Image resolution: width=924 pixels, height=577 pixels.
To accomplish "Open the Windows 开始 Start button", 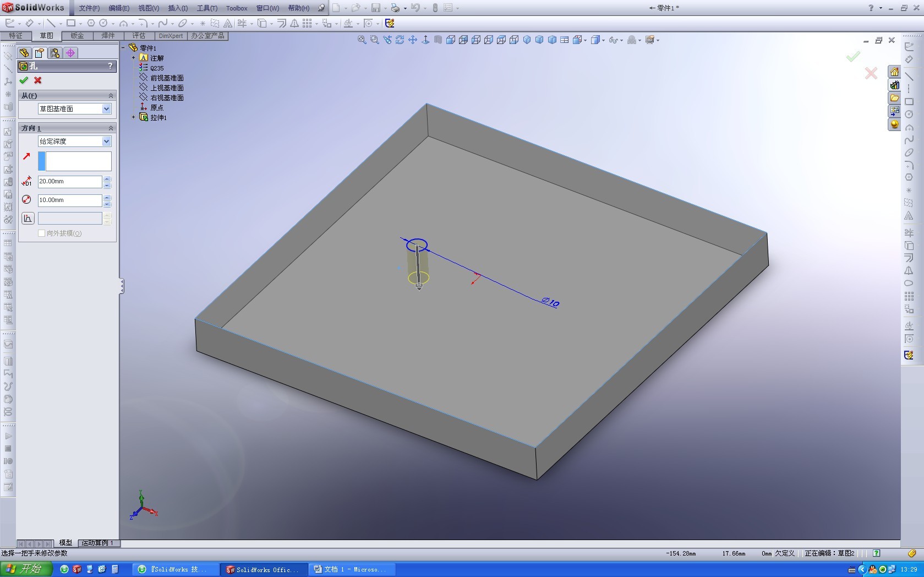I will tap(26, 569).
